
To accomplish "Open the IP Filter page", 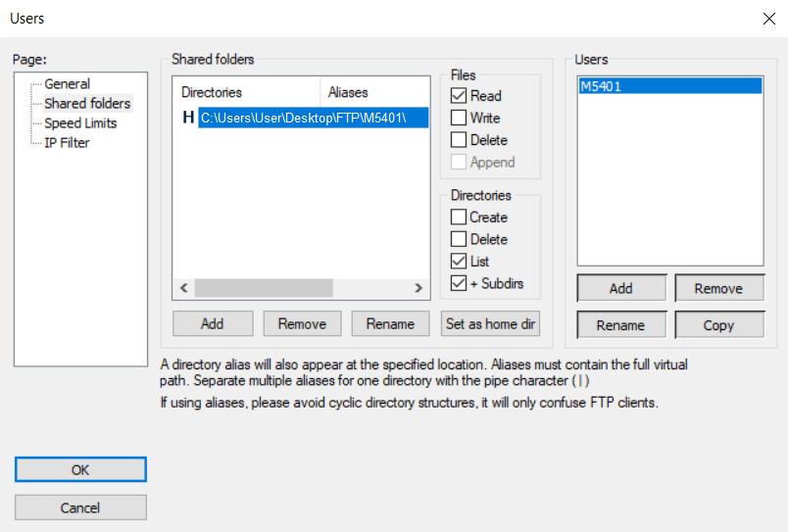I will (x=67, y=143).
